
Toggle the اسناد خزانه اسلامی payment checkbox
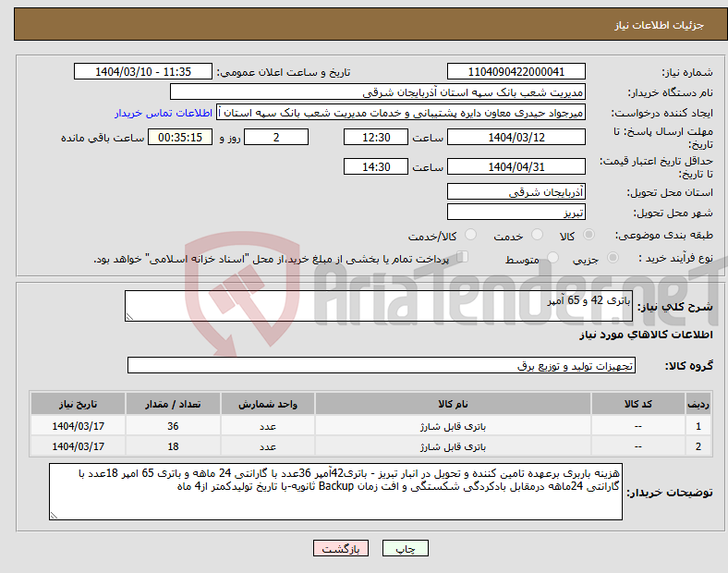463,257
